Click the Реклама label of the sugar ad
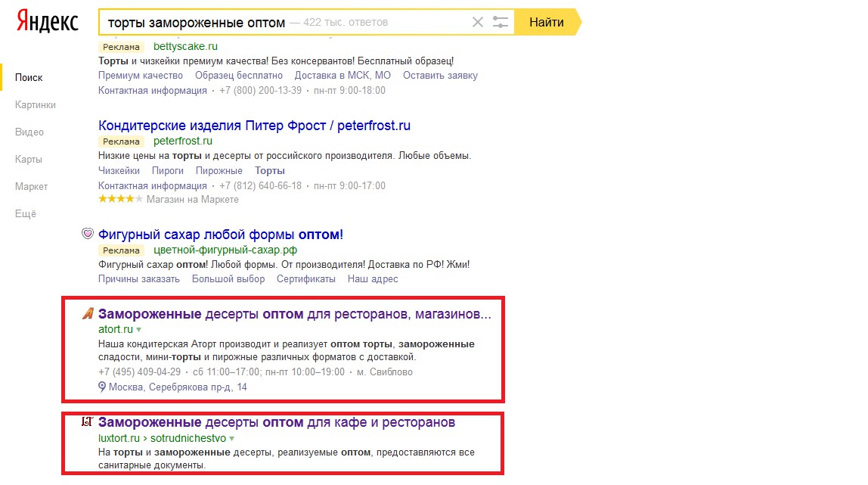The image size is (868, 485). [121, 250]
